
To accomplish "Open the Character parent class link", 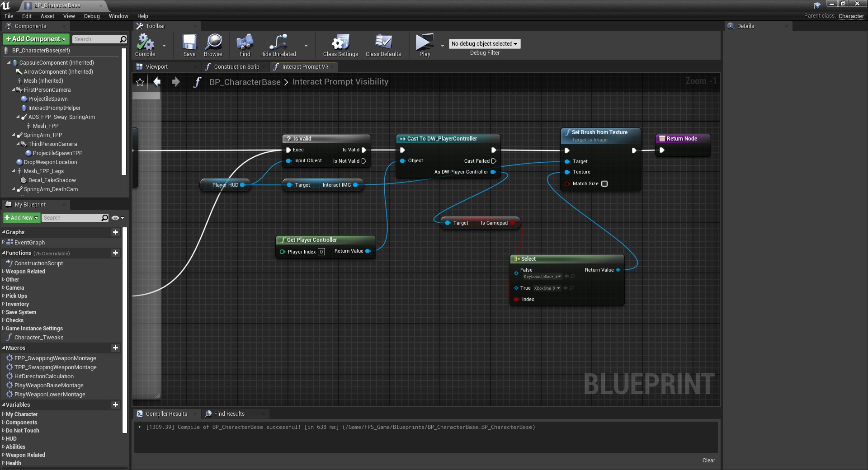I will point(851,16).
